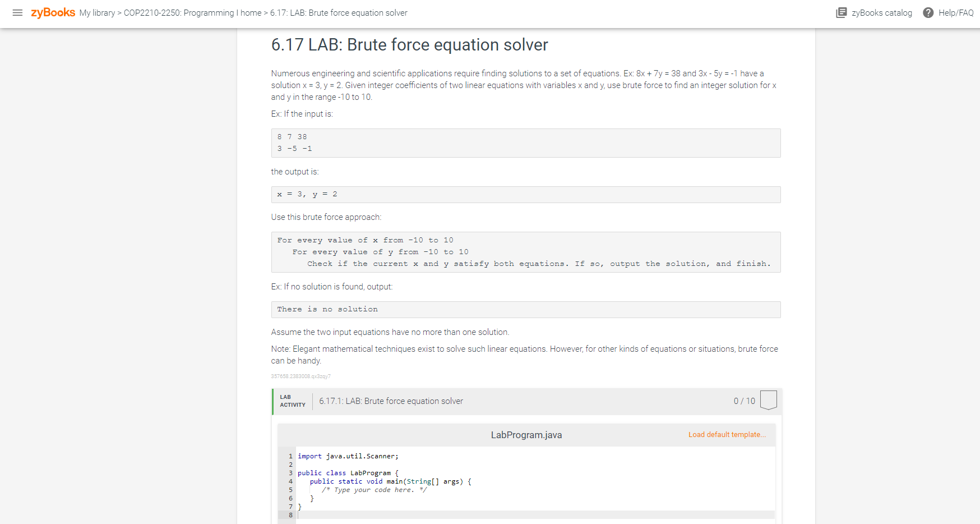980x524 pixels.
Task: Click the lab score badge shield
Action: [769, 400]
